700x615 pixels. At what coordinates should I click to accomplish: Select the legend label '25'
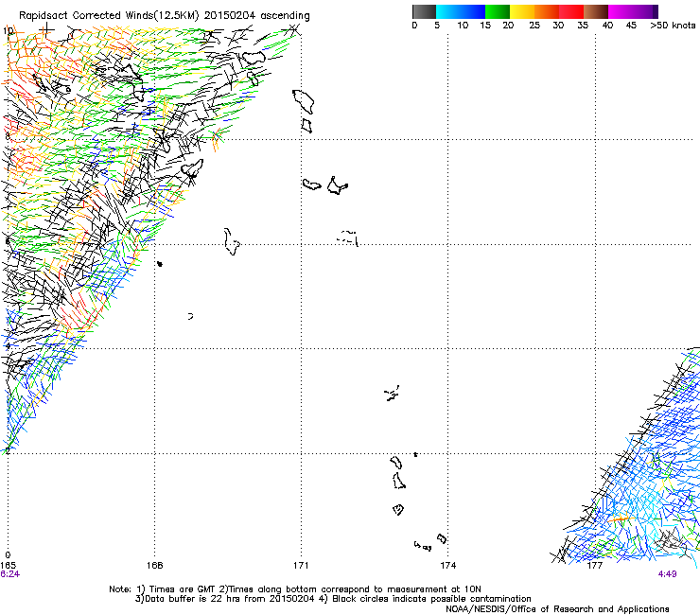(534, 26)
